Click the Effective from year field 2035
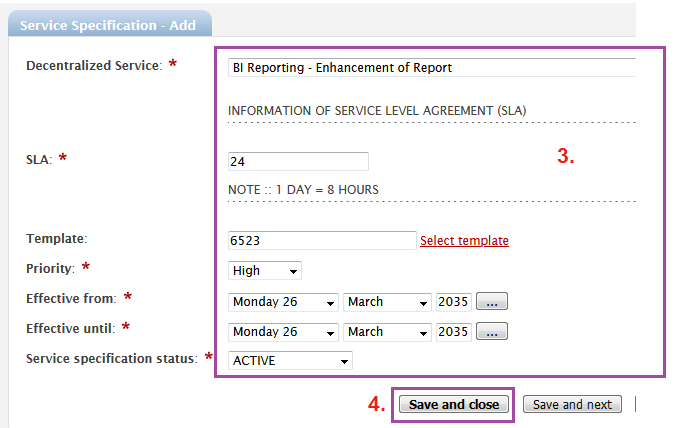Image resolution: width=675 pixels, height=428 pixels. pyautogui.click(x=453, y=302)
